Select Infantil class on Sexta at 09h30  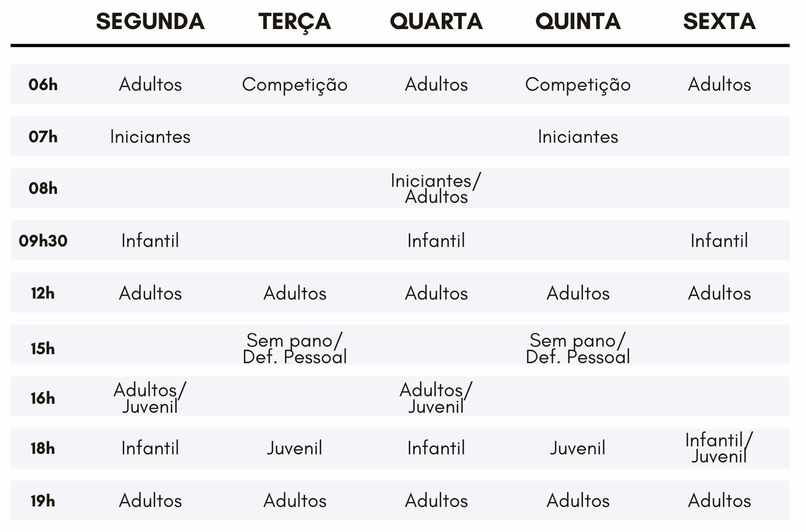(x=719, y=241)
